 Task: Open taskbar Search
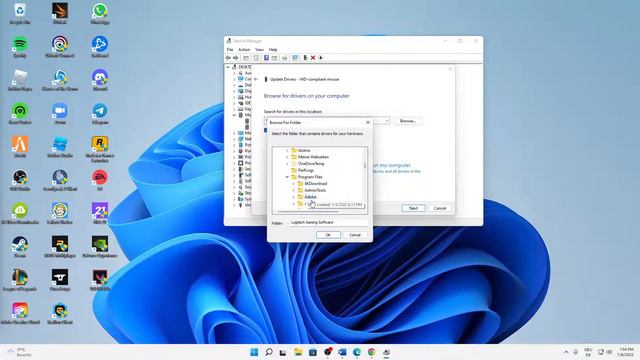269,352
